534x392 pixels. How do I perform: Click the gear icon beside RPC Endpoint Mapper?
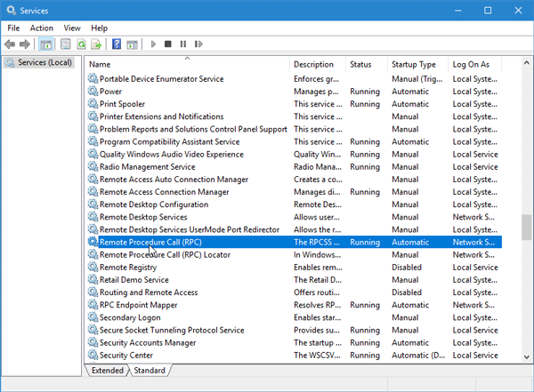click(x=93, y=305)
